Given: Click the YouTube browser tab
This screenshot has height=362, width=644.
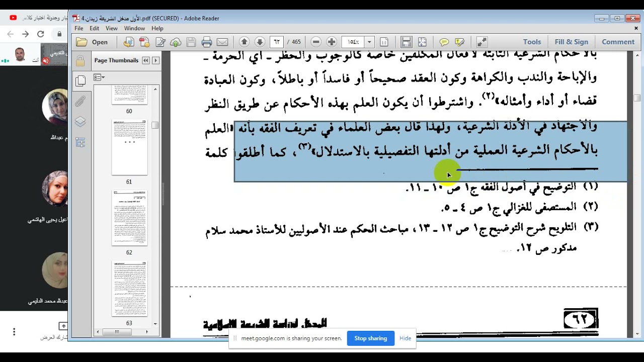Looking at the screenshot, I should point(38,18).
